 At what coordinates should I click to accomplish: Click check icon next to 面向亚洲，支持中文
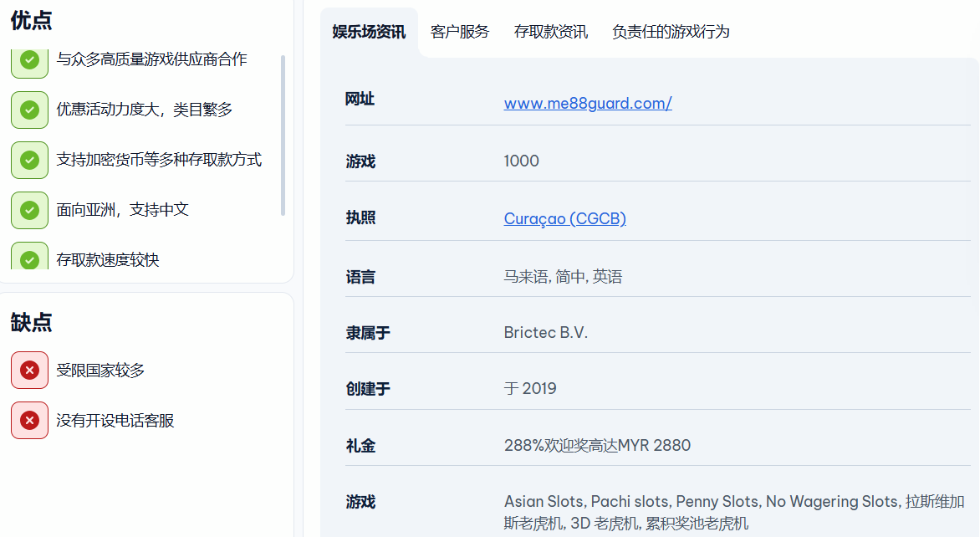29,210
